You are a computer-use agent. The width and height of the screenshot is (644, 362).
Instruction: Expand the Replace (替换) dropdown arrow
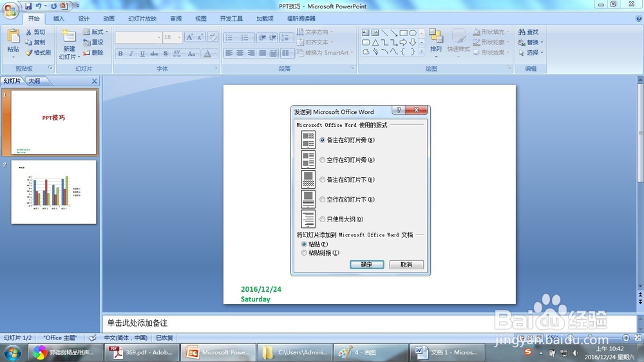[x=542, y=43]
